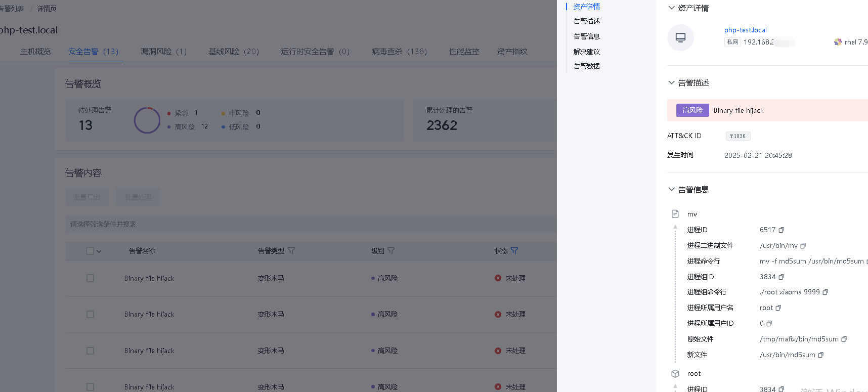
Task: Copy the /usr/bin/mv binary path
Action: point(803,246)
